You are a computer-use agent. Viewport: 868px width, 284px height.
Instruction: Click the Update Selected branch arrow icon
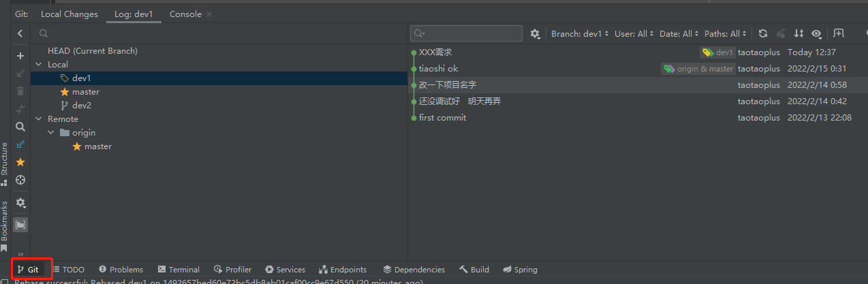20,74
